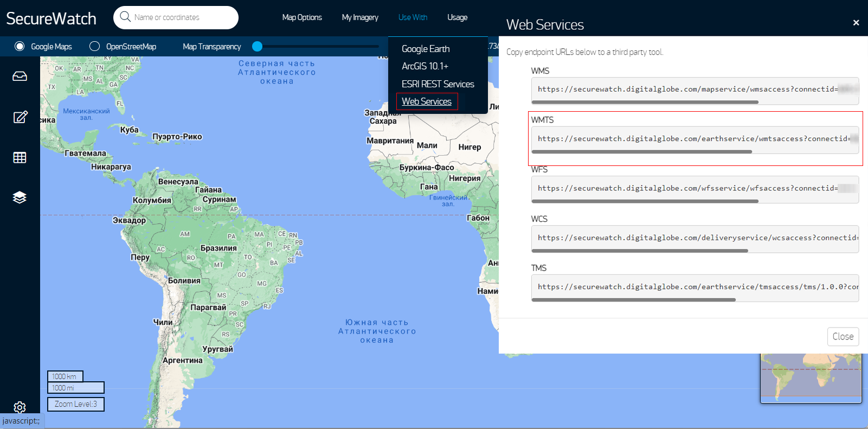This screenshot has width=868, height=429.
Task: Click the Буркина-Фасо label on the map
Action: tap(427, 168)
